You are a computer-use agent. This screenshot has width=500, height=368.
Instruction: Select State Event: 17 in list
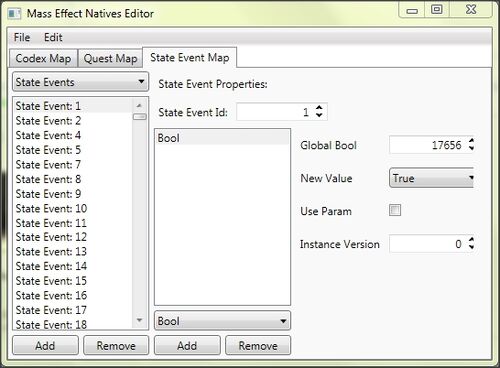(x=73, y=310)
